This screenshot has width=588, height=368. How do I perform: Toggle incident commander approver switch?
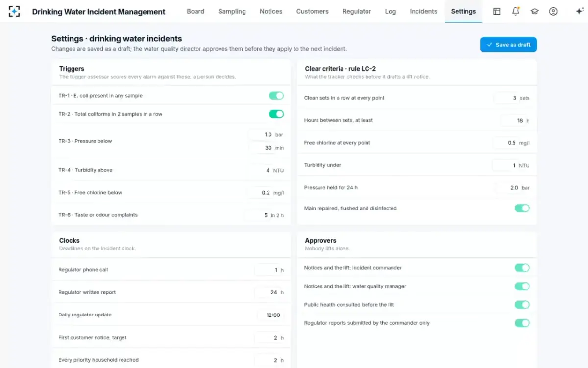click(x=522, y=268)
